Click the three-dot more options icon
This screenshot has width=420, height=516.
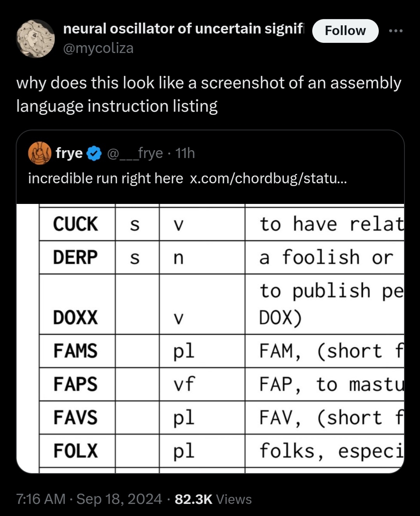click(x=396, y=31)
